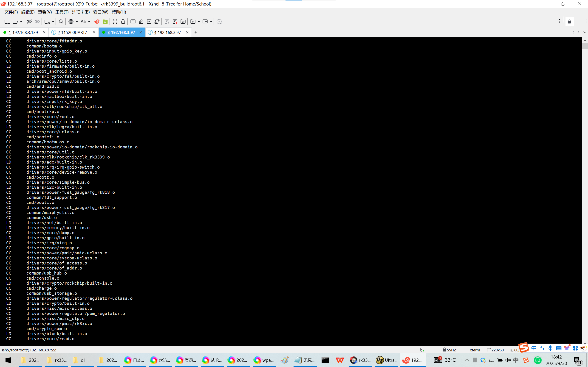Expand the layout panes dropdown arrow
This screenshot has height=367, width=588.
tap(211, 22)
